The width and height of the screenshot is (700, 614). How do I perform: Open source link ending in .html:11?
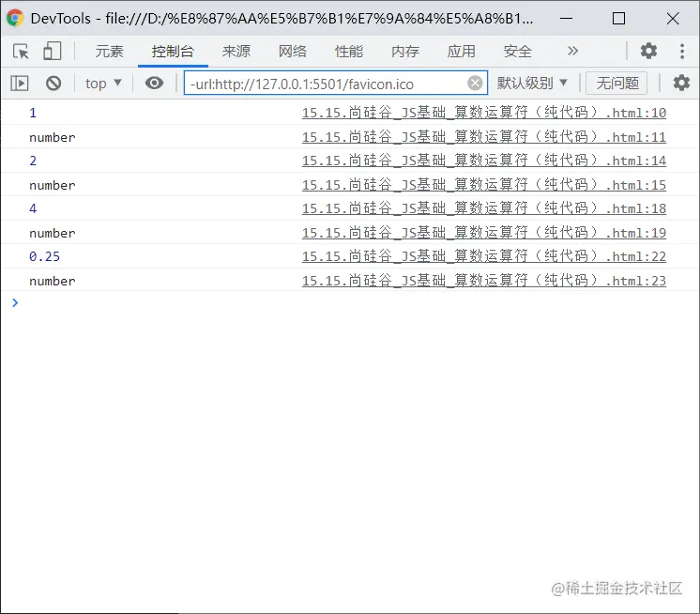click(484, 137)
